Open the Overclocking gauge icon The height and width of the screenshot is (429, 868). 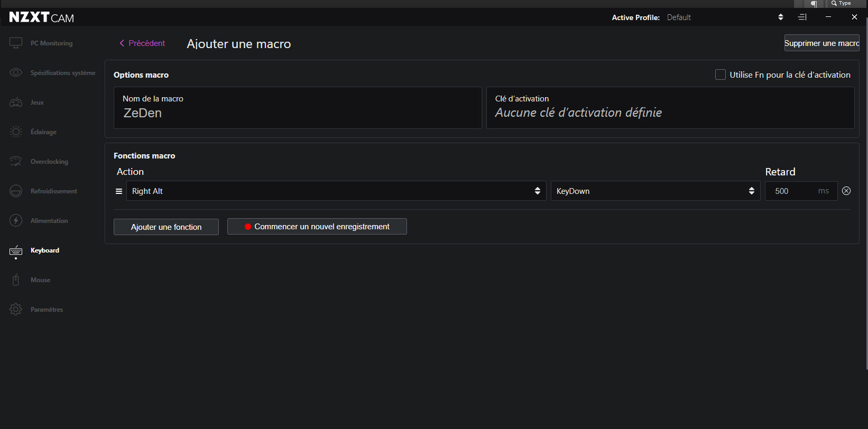coord(16,161)
